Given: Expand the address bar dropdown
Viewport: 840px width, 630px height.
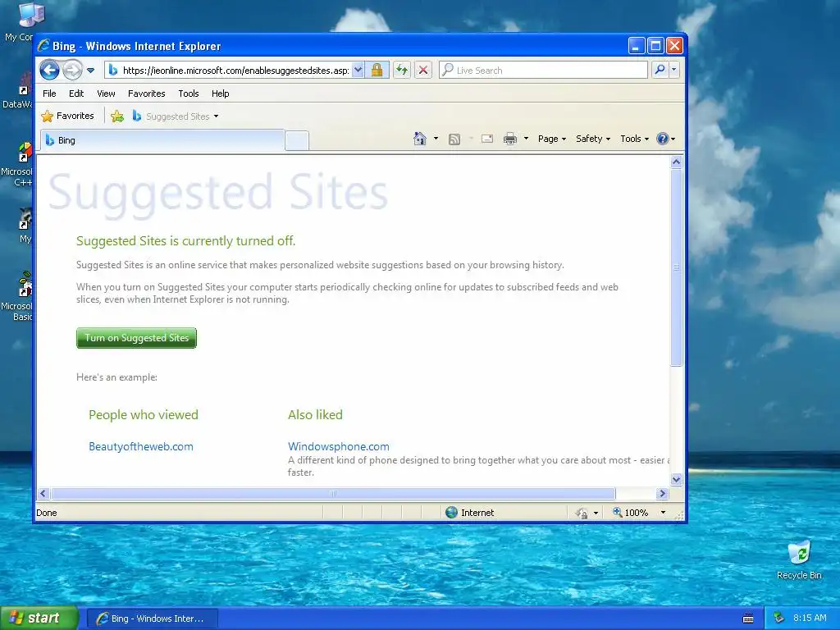Looking at the screenshot, I should [x=358, y=71].
